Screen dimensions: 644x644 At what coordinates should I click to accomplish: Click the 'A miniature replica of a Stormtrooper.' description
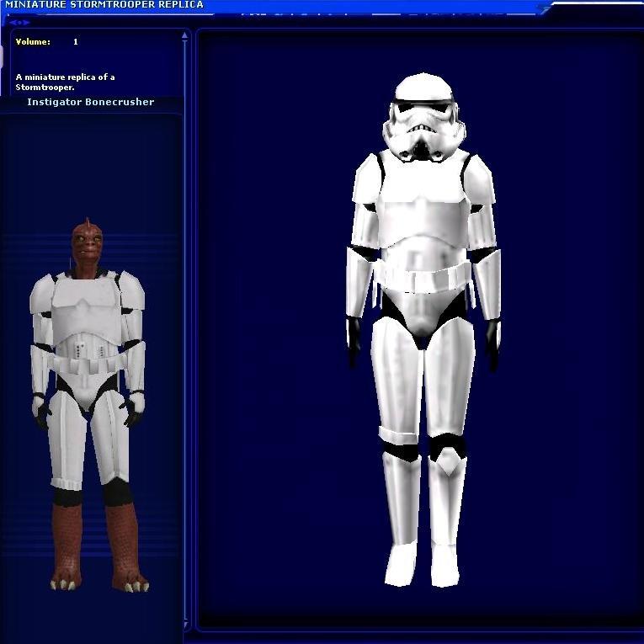66,82
